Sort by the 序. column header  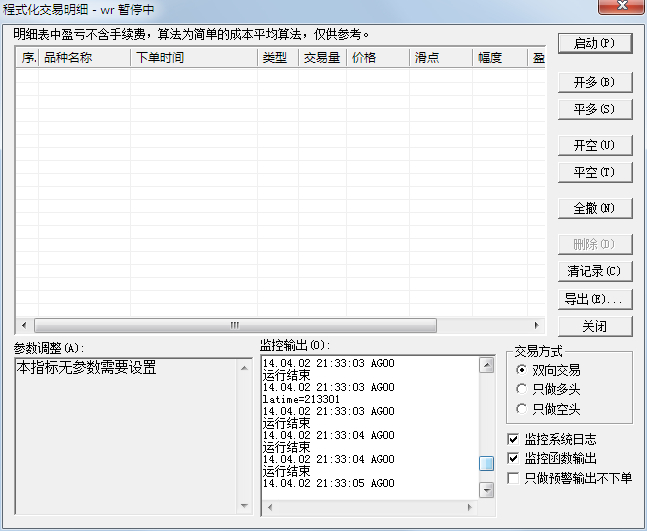tap(28, 57)
